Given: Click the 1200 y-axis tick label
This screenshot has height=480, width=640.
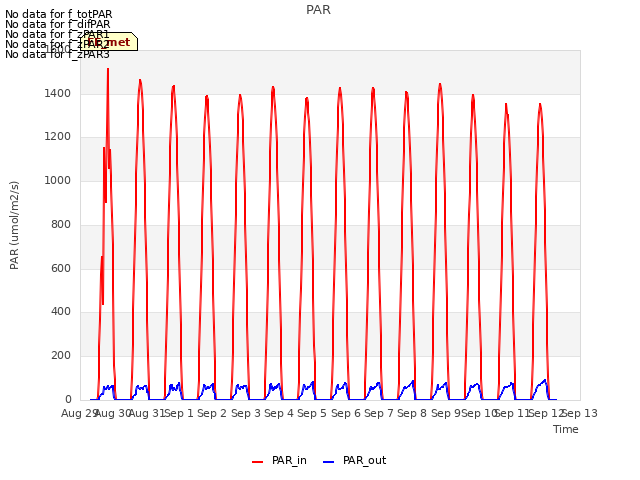Looking at the screenshot, I should click(x=58, y=137).
